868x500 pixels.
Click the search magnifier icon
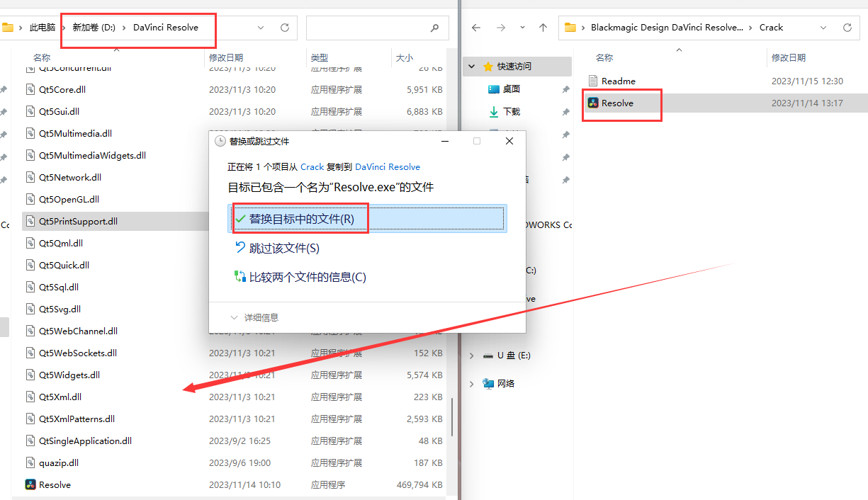[x=434, y=28]
